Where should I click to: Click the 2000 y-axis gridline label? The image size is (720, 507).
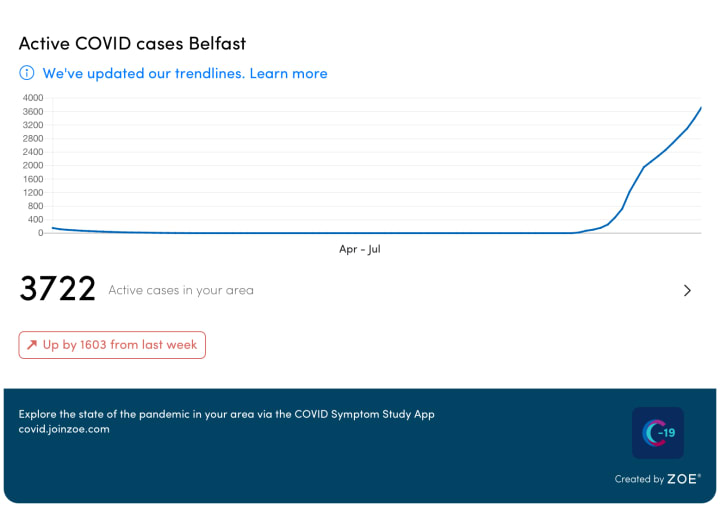click(33, 165)
